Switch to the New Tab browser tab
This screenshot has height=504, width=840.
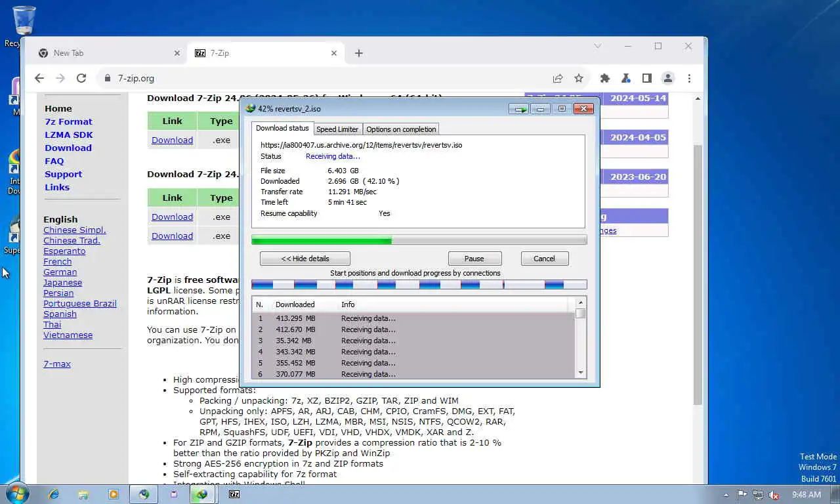click(x=108, y=53)
